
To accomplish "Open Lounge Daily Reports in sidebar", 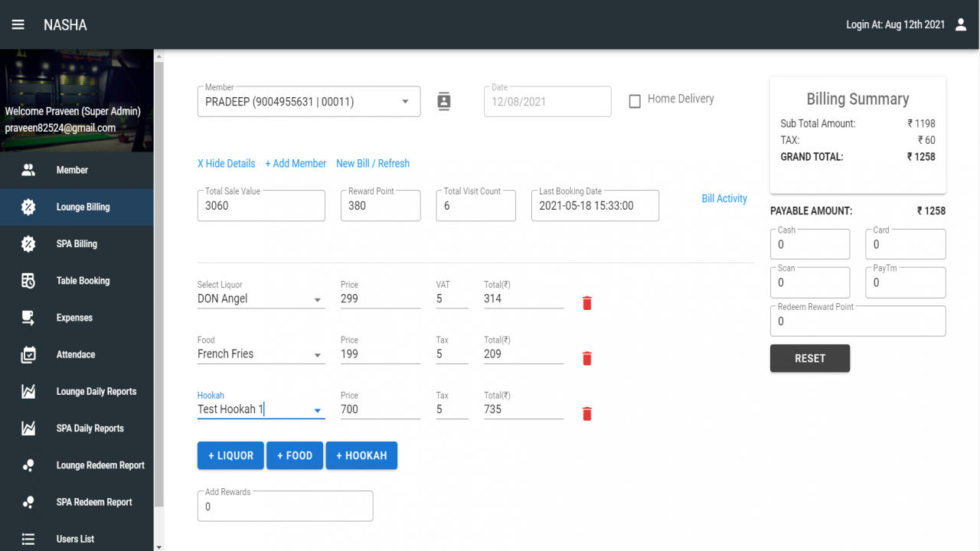I will (x=77, y=391).
